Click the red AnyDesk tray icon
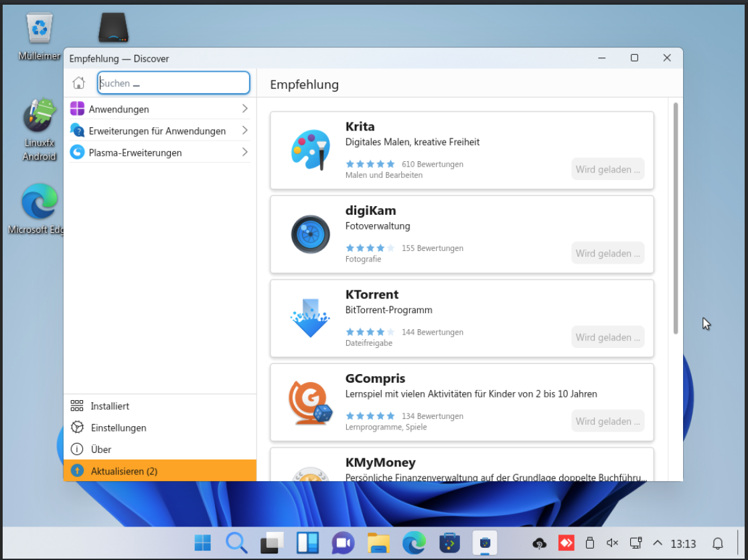Image resolution: width=748 pixels, height=560 pixels. (x=566, y=543)
